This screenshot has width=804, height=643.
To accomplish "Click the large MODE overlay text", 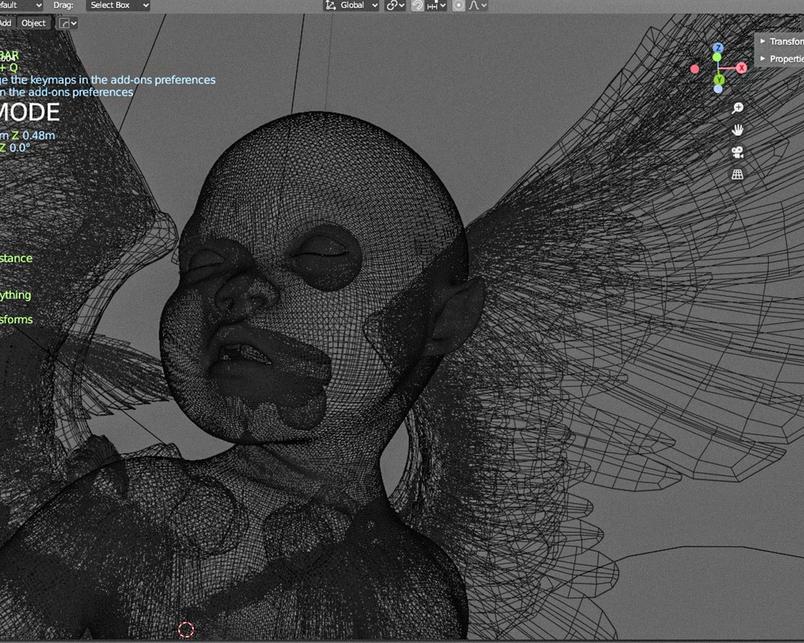I will (30, 112).
